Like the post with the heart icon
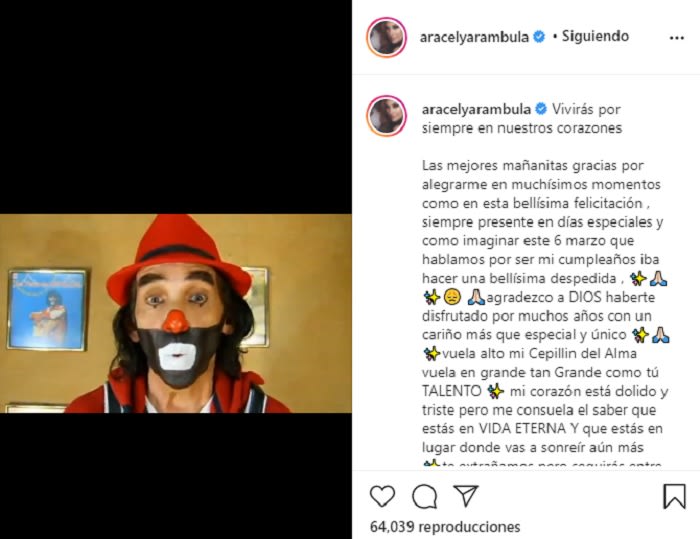Viewport: 700px width, 539px height. tap(383, 496)
